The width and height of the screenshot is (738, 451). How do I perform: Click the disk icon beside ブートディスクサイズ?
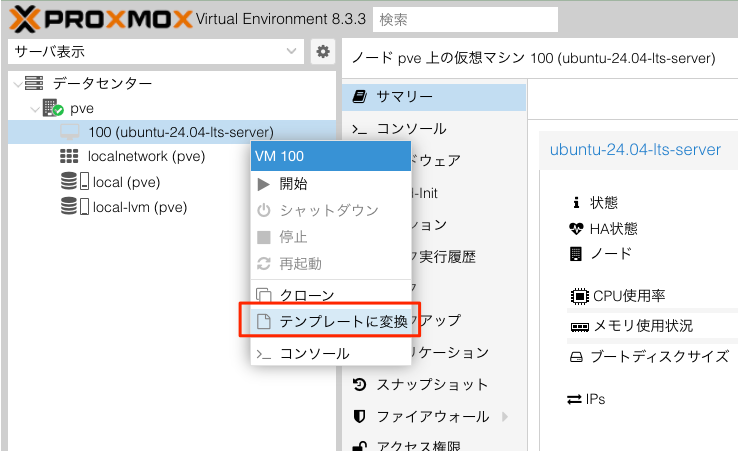click(576, 357)
